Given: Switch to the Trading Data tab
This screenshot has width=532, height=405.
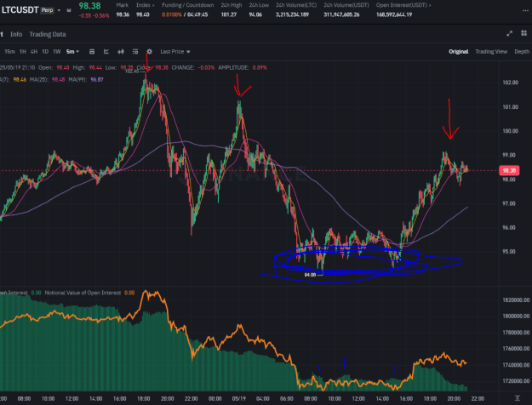Looking at the screenshot, I should pyautogui.click(x=48, y=34).
